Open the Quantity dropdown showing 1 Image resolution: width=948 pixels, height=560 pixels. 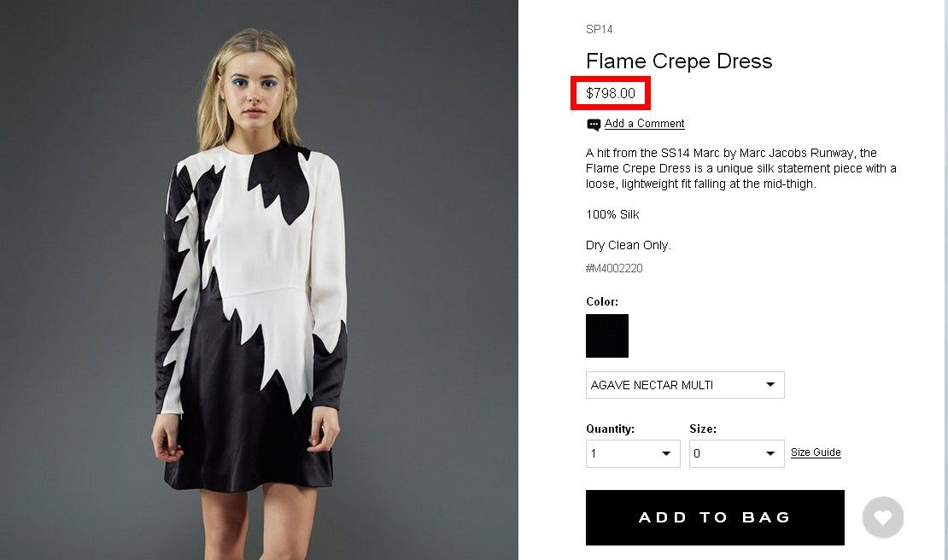tap(633, 453)
